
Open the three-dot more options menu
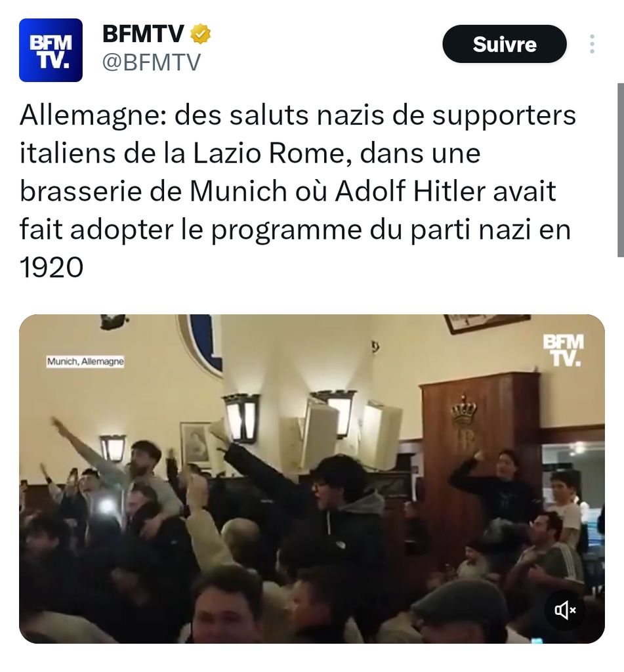[592, 44]
